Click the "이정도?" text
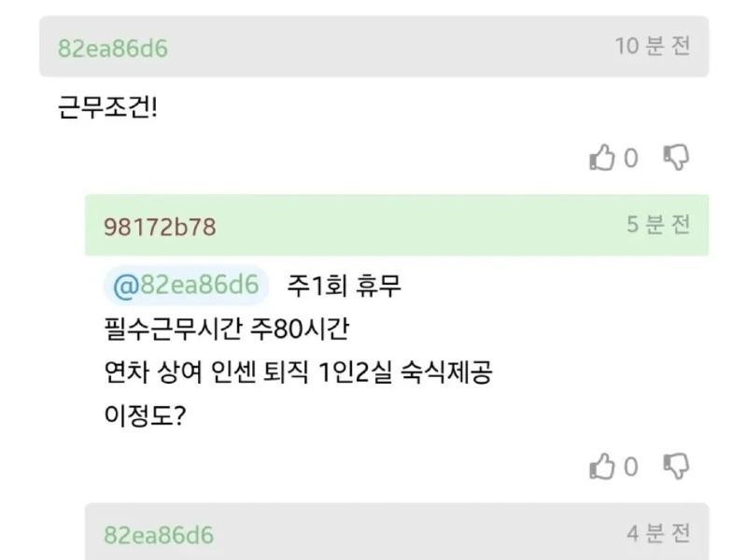The height and width of the screenshot is (560, 747). click(145, 414)
